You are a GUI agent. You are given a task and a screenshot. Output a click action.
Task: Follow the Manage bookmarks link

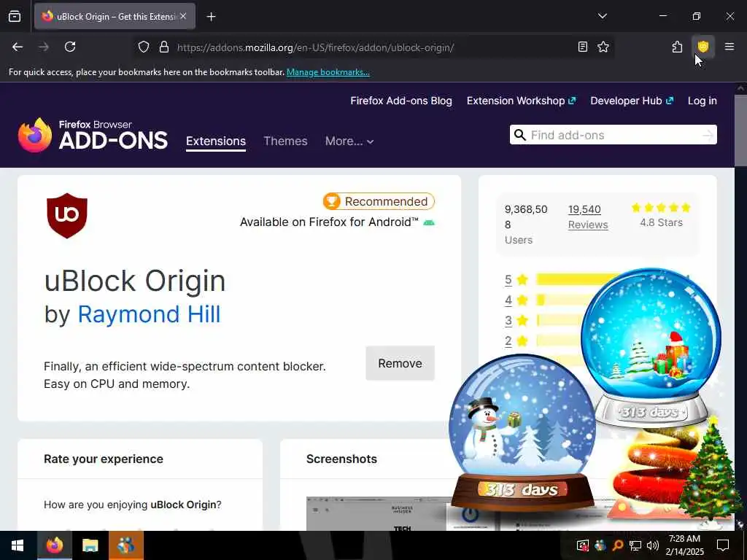(328, 72)
